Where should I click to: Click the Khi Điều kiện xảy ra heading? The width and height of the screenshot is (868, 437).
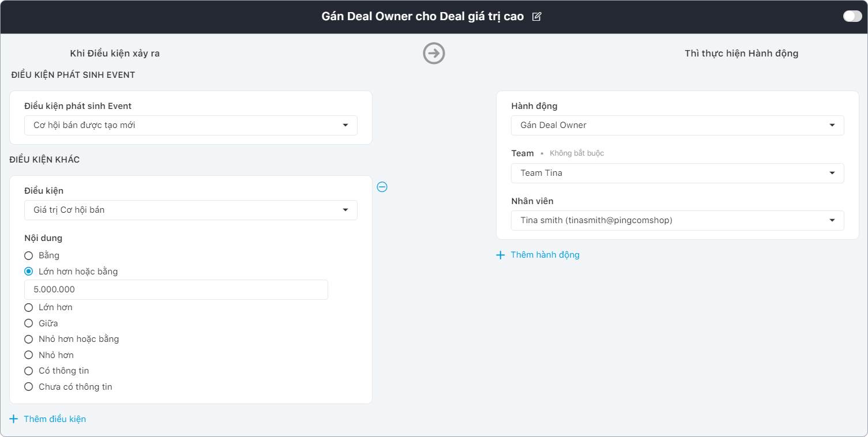click(x=115, y=54)
